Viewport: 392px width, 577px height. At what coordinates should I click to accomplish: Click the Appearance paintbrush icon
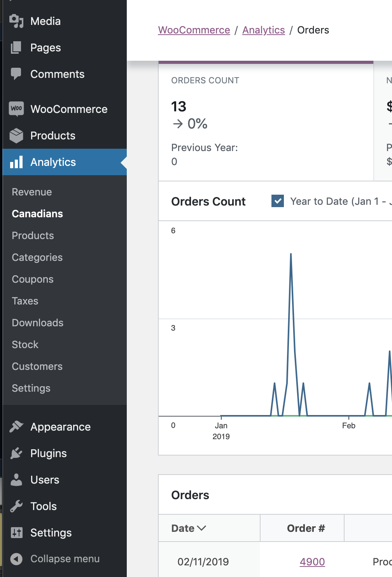[x=16, y=427]
